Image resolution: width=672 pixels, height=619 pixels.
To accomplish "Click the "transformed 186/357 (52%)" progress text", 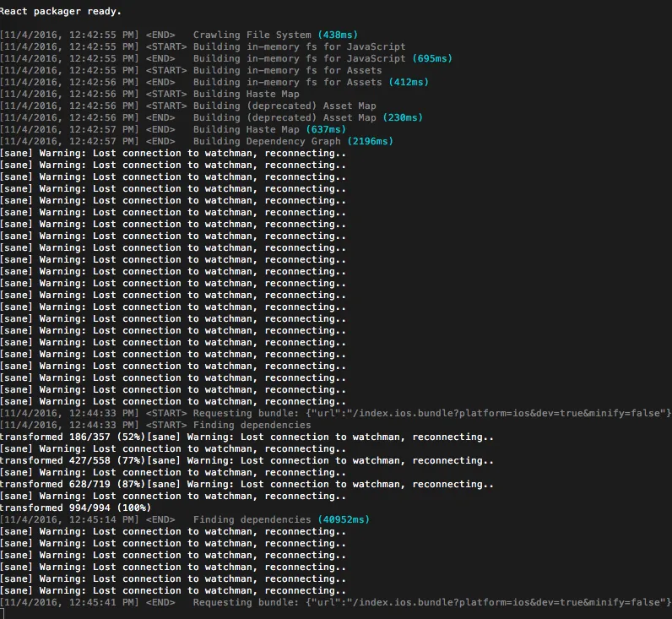I will tap(73, 437).
